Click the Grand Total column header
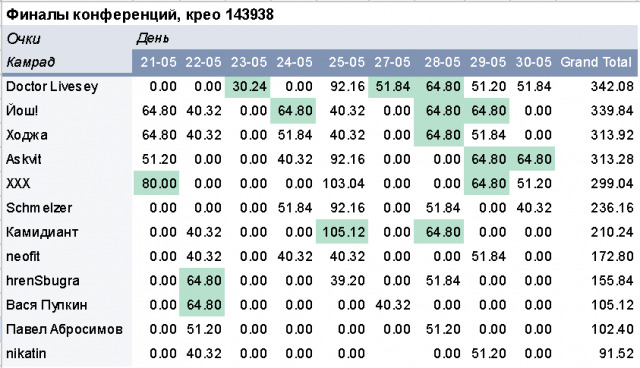 596,62
